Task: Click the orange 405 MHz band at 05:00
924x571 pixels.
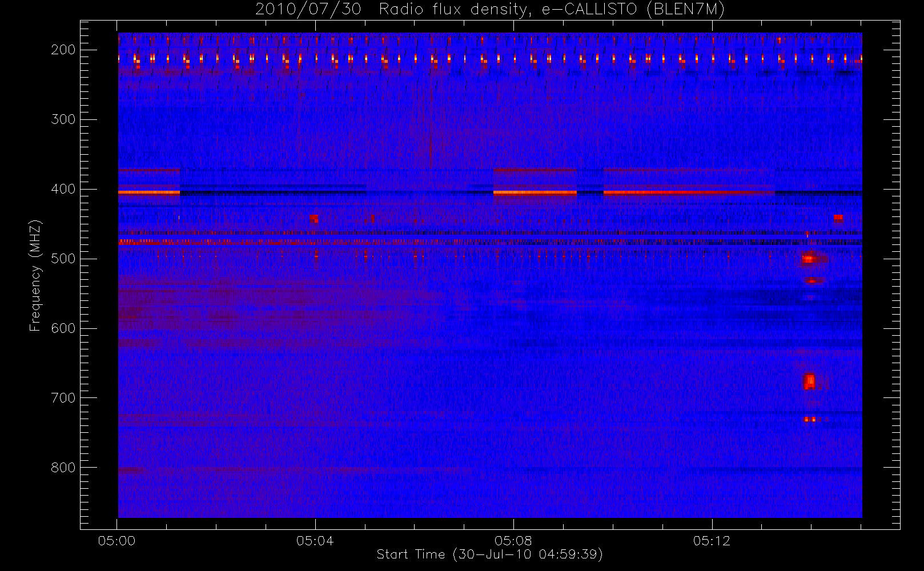Action: point(149,192)
